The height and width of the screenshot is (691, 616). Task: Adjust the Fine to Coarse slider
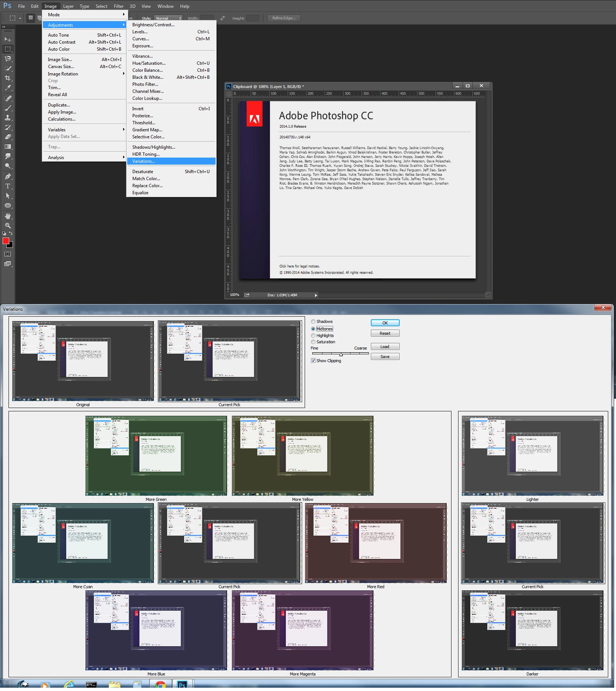(341, 354)
